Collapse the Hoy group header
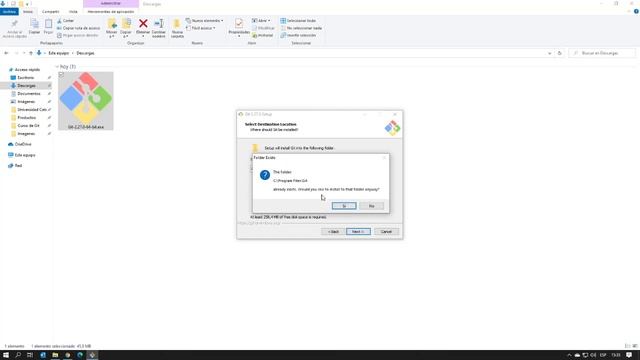This screenshot has width=640, height=360. point(57,67)
